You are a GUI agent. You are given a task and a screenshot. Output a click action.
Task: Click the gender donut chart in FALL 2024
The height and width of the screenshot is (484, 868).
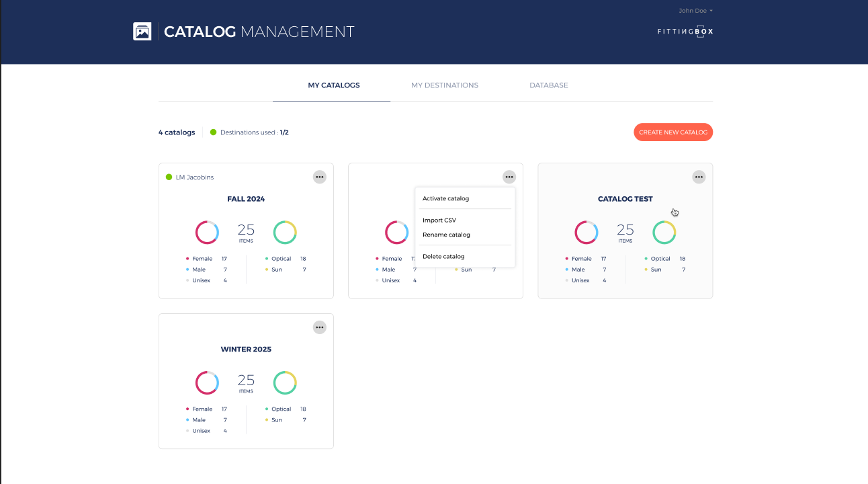tap(207, 233)
